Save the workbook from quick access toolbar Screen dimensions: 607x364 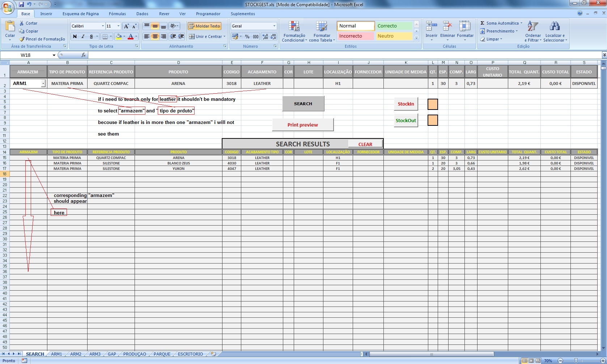pos(21,4)
